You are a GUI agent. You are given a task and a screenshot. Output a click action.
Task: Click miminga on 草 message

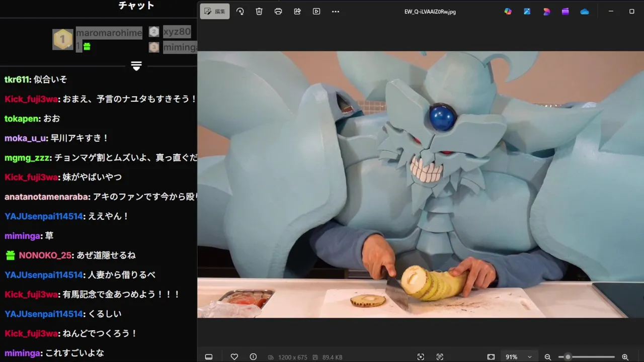click(x=22, y=236)
